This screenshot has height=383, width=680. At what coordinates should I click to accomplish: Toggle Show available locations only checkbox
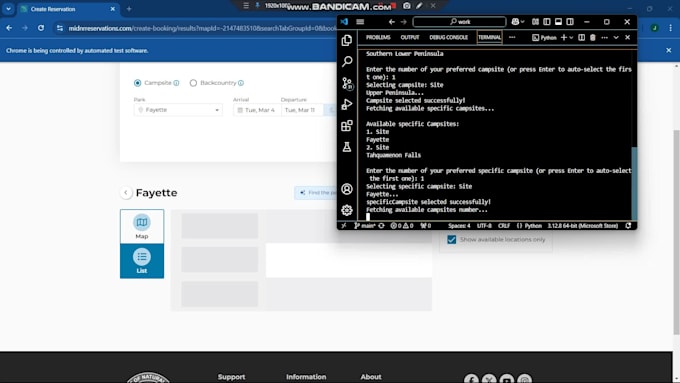click(x=451, y=239)
